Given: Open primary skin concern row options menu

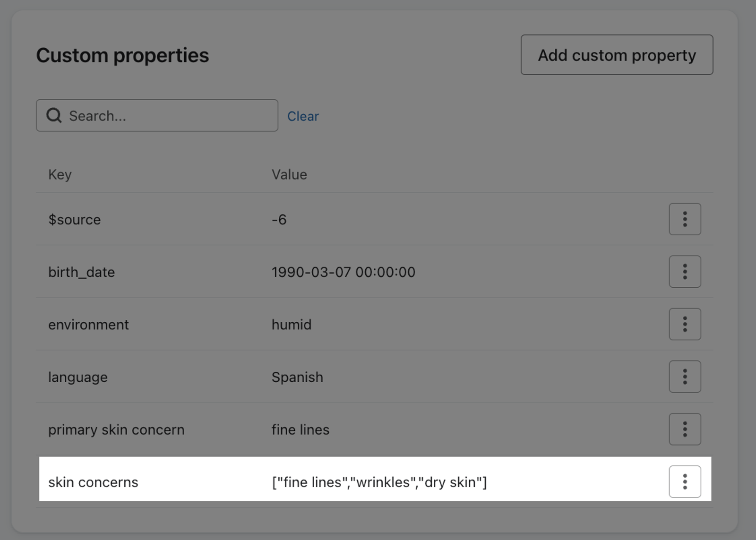Looking at the screenshot, I should (685, 429).
